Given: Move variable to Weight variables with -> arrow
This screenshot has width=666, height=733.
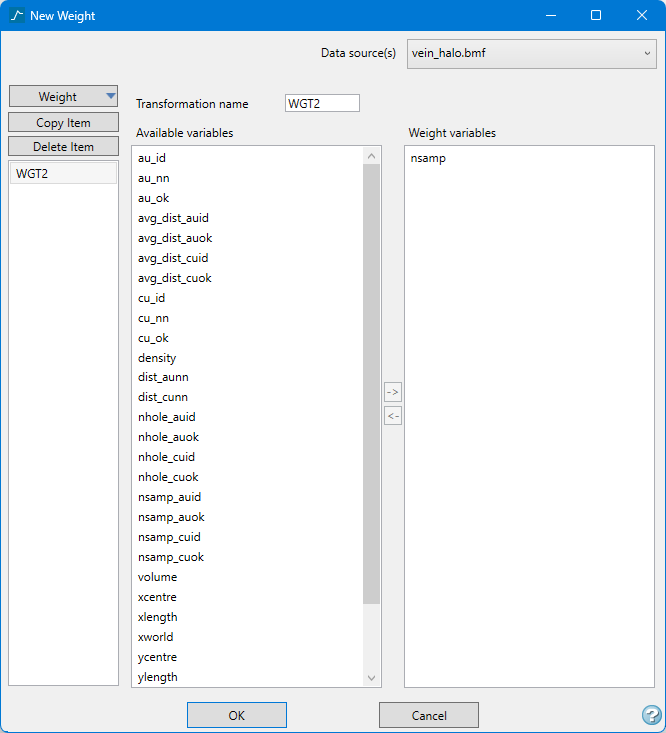Looking at the screenshot, I should 393,392.
